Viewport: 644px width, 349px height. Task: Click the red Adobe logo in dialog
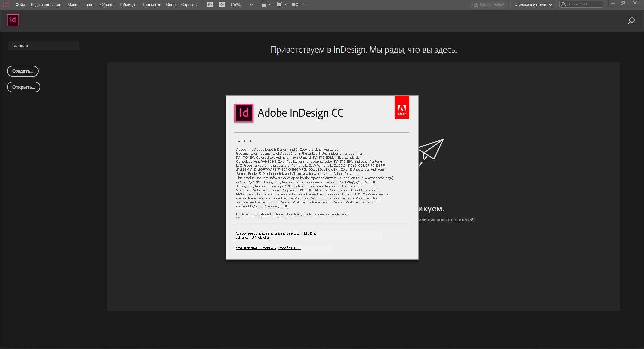click(402, 107)
